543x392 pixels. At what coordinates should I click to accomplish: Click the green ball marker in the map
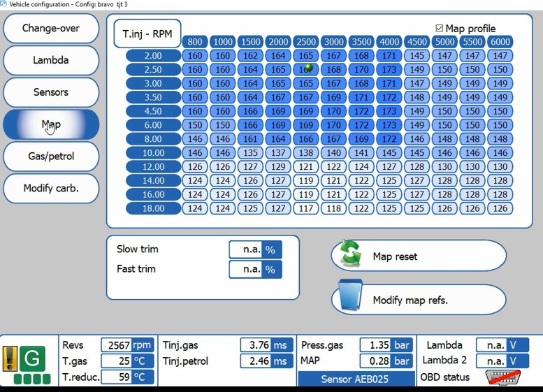[309, 68]
